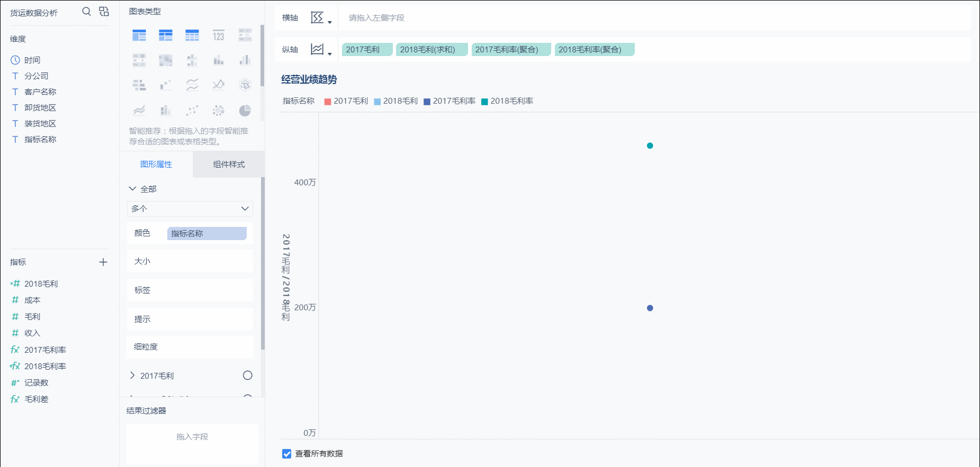This screenshot has width=980, height=467.
Task: Open the 多个 chart shape dropdown
Action: click(190, 209)
